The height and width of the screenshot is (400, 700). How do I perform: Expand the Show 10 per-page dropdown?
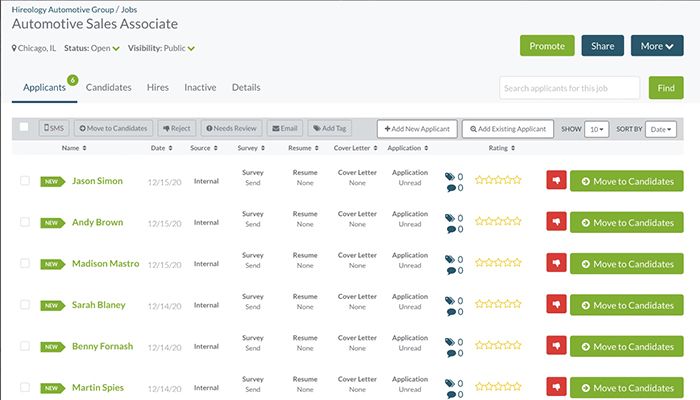[x=597, y=129]
